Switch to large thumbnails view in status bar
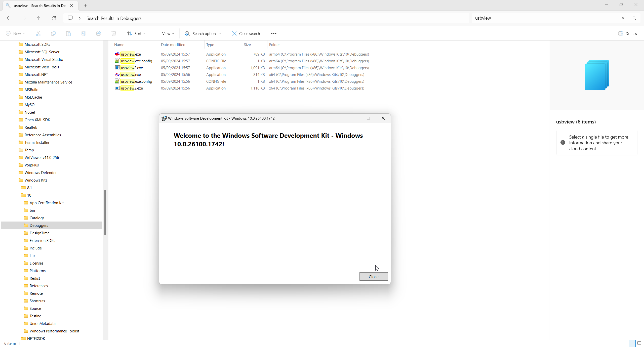644x347 pixels. 639,343
